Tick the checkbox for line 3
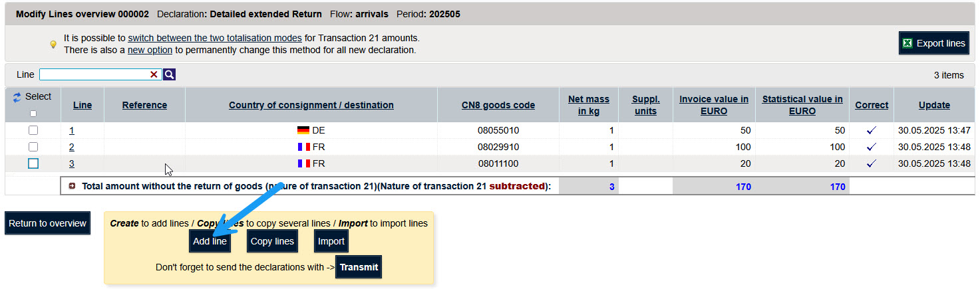 click(33, 163)
